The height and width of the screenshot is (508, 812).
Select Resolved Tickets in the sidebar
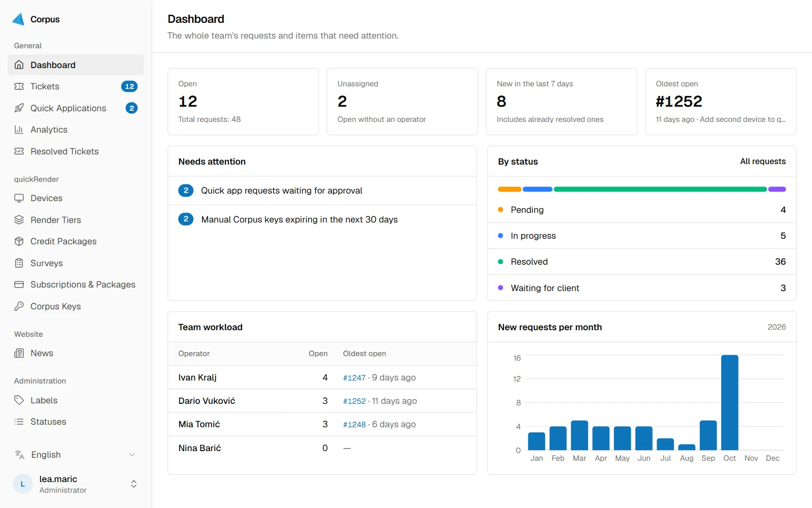click(x=76, y=151)
